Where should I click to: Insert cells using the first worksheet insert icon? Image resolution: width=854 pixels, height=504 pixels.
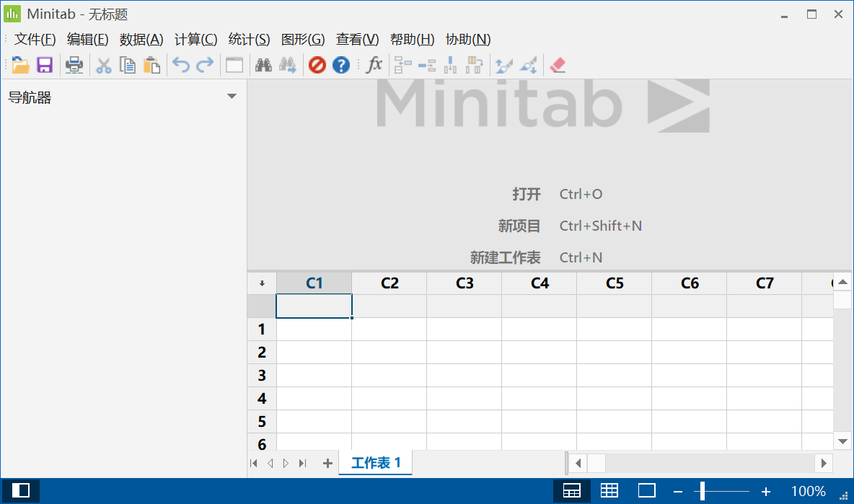click(403, 66)
